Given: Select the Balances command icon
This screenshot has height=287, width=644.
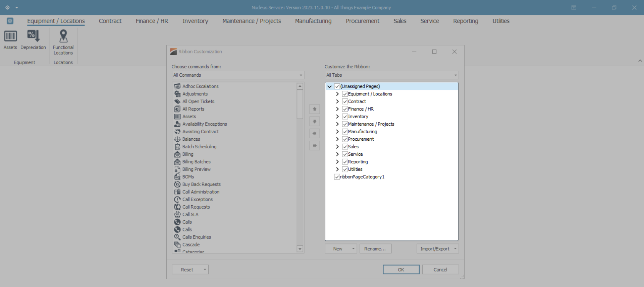Looking at the screenshot, I should pyautogui.click(x=177, y=139).
